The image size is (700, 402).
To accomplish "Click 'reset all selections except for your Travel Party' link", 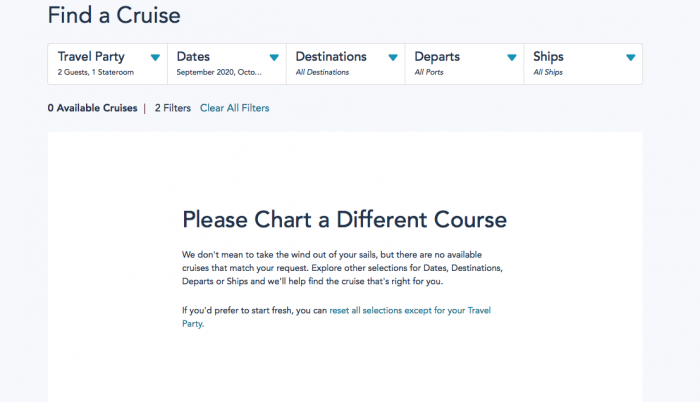I will [x=410, y=311].
